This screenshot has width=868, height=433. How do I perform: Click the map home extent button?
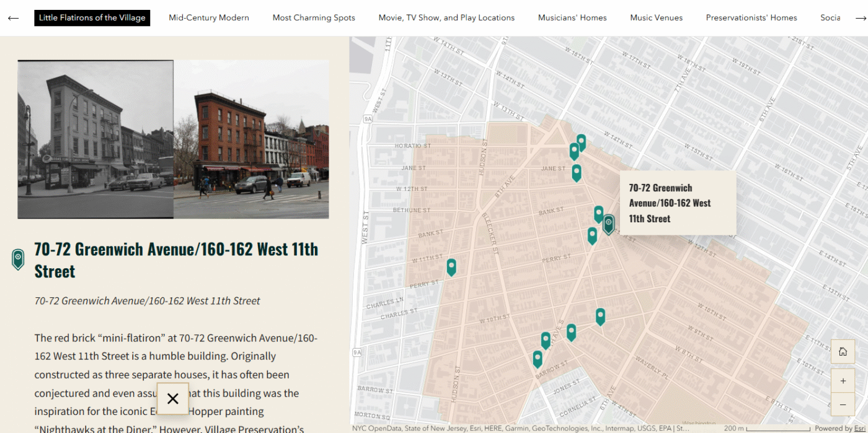[x=843, y=352]
